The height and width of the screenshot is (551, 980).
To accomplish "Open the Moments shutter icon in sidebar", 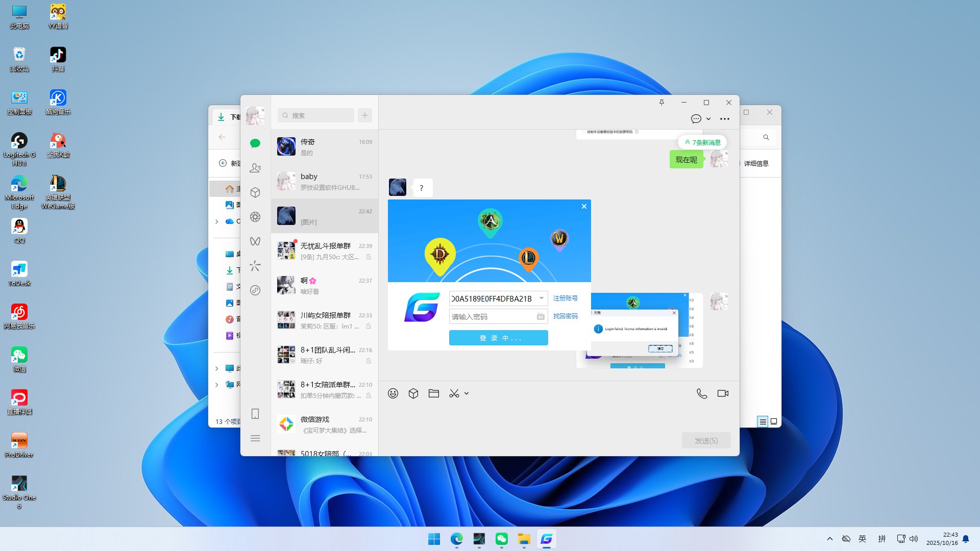I will [x=255, y=217].
